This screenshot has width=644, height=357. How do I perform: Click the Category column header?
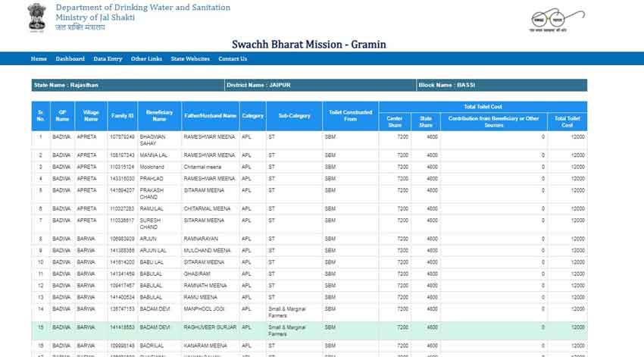tap(252, 116)
